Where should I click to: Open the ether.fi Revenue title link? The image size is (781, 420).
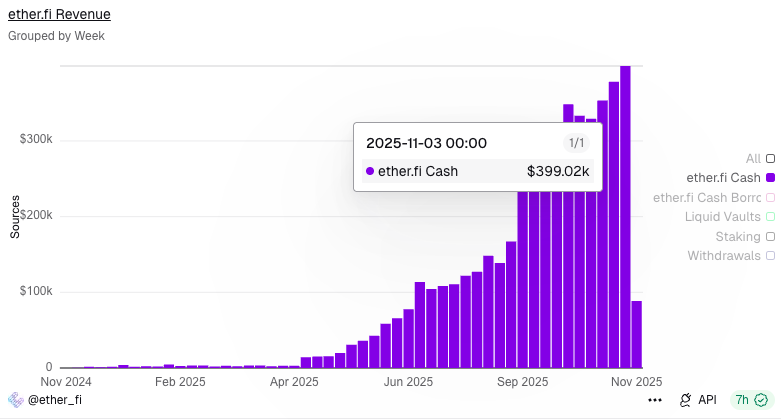tap(59, 15)
